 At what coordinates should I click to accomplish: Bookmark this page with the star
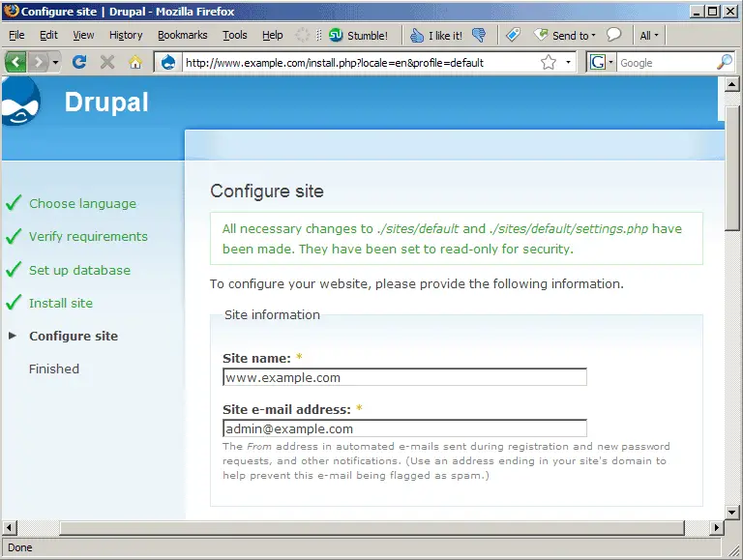549,62
